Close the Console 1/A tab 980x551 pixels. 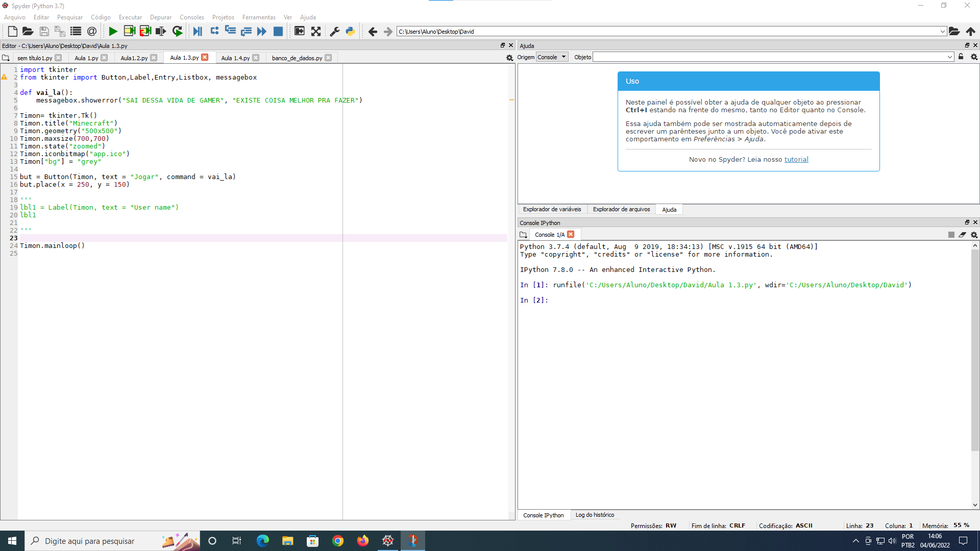coord(571,234)
